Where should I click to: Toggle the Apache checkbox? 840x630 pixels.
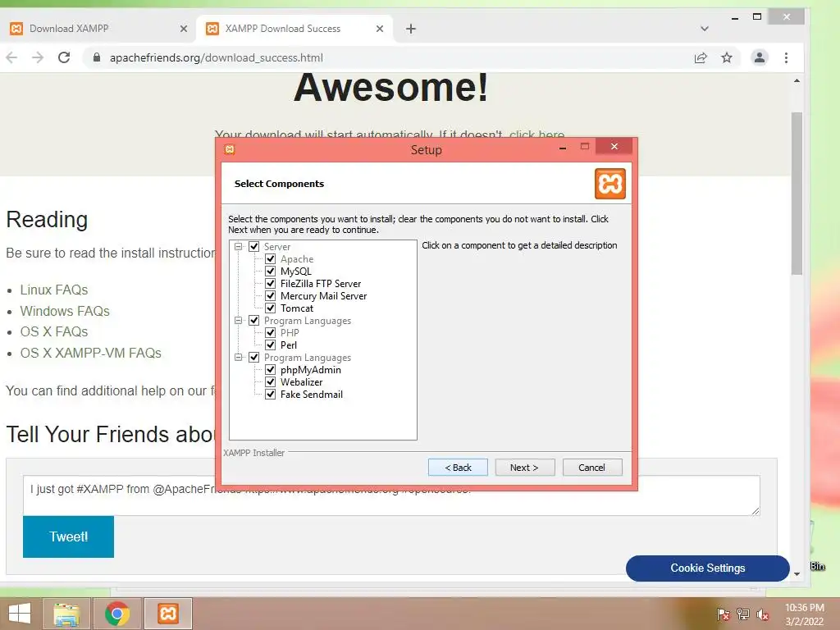click(x=271, y=258)
